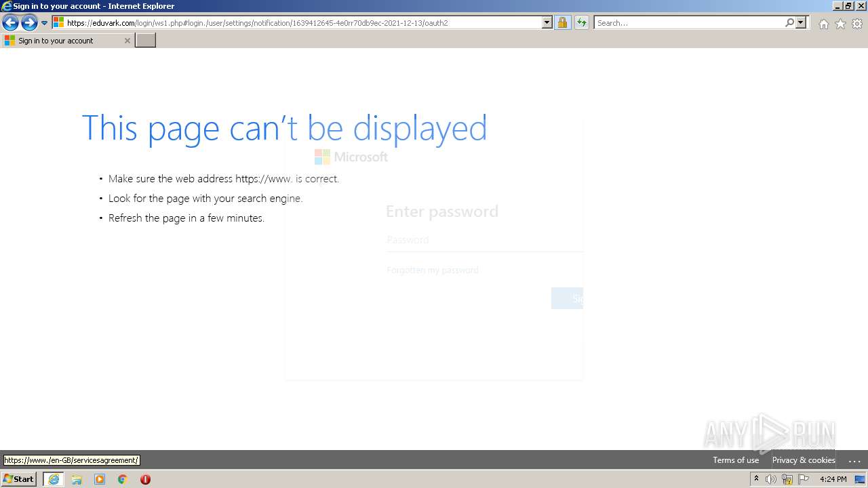Expand the address bar autocomplete dropdown
The image size is (868, 488).
point(547,22)
